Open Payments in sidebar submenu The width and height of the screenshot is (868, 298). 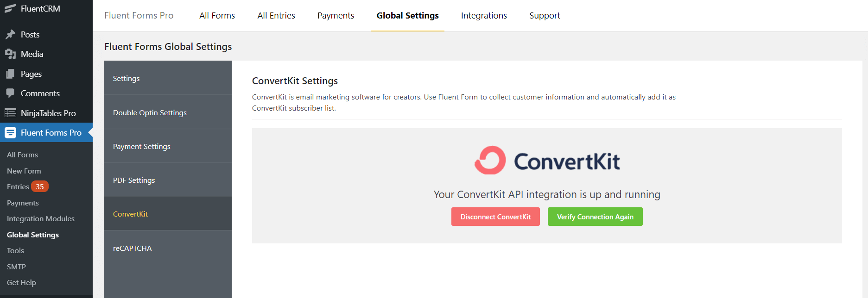click(x=23, y=203)
